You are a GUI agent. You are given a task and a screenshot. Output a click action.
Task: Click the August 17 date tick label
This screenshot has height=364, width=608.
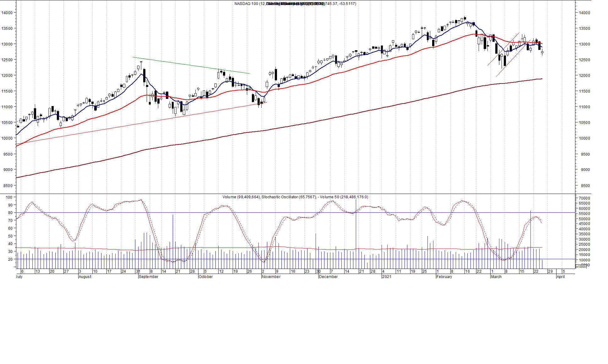click(109, 271)
